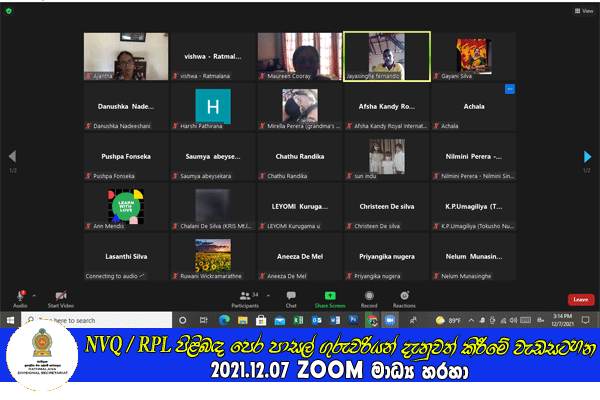Go to previous gallery page arrow

click(x=12, y=156)
